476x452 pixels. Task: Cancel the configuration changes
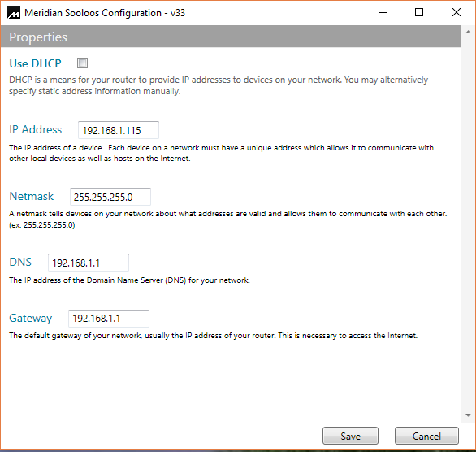tap(426, 436)
